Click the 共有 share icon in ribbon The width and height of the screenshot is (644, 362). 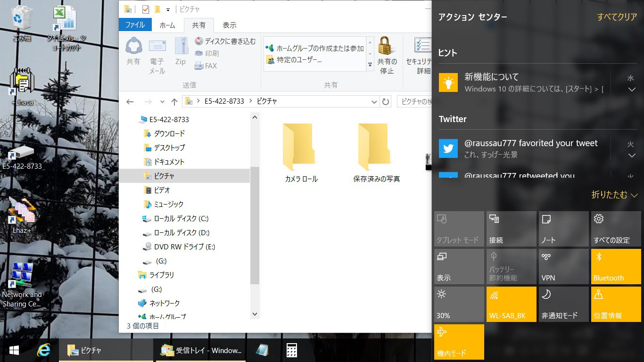(x=133, y=51)
